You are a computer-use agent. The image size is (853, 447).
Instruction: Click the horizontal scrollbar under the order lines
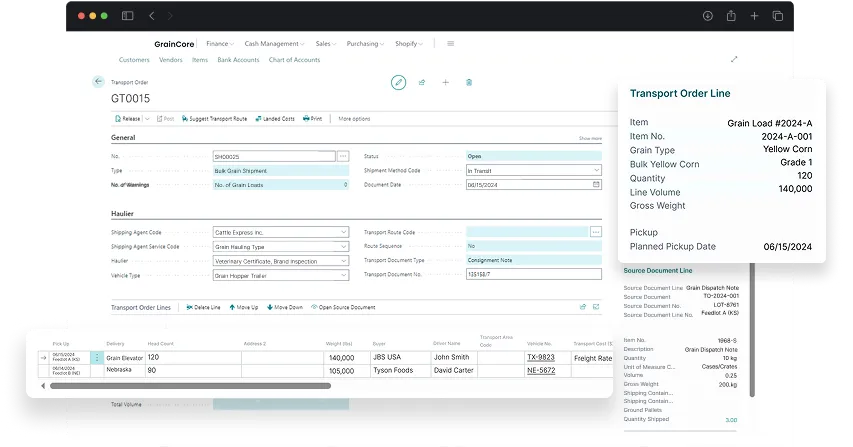tap(190, 385)
